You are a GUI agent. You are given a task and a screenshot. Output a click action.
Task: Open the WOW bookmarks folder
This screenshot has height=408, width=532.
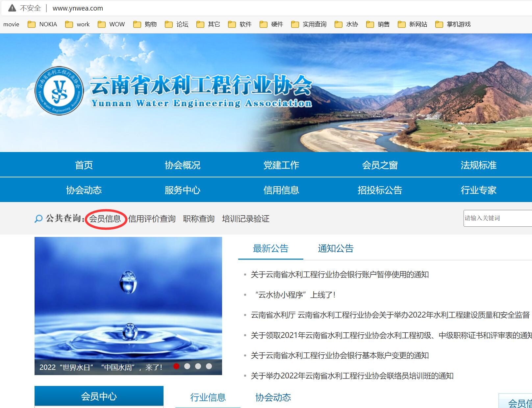pyautogui.click(x=117, y=24)
